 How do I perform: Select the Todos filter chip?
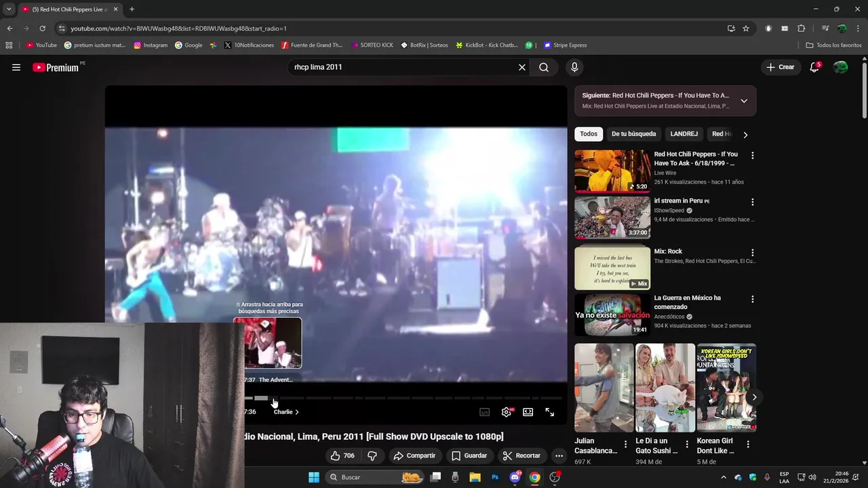(x=589, y=134)
